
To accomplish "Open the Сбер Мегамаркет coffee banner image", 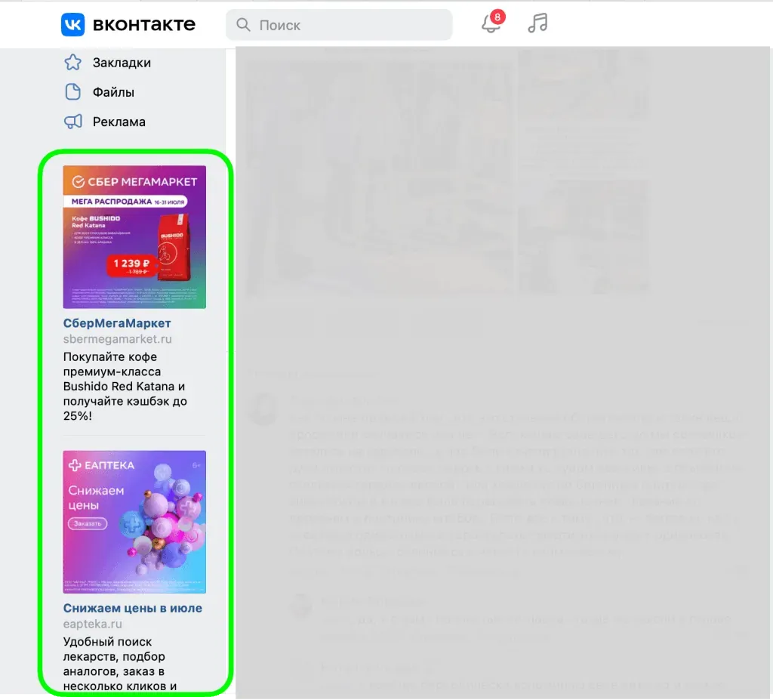I will [134, 236].
